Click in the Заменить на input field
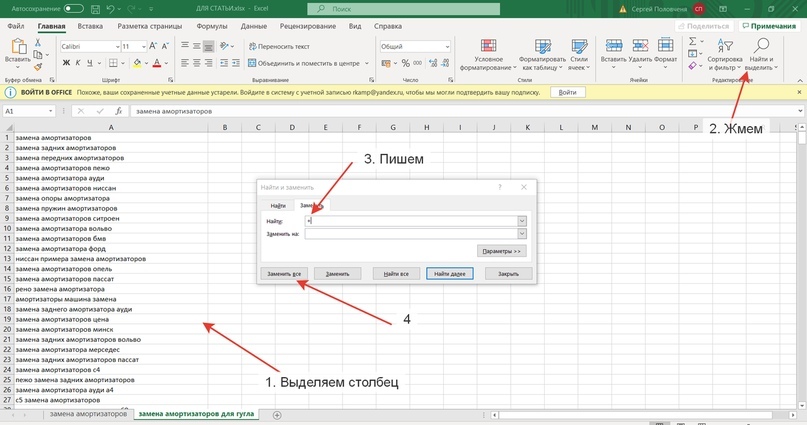The width and height of the screenshot is (807, 425). tap(411, 234)
